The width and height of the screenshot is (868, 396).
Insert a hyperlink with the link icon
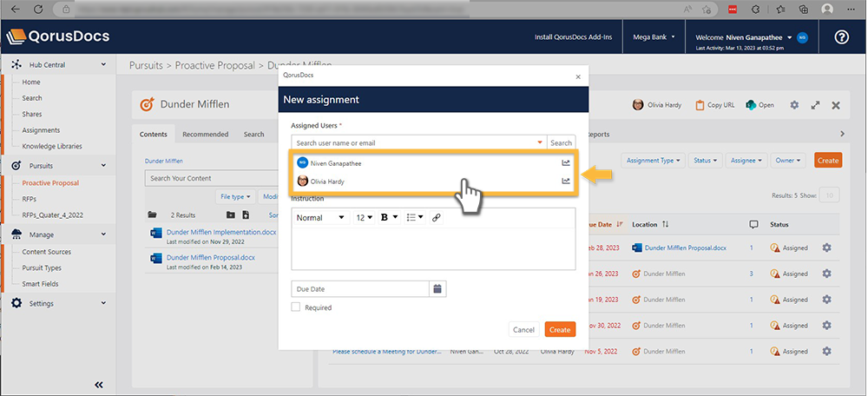436,218
